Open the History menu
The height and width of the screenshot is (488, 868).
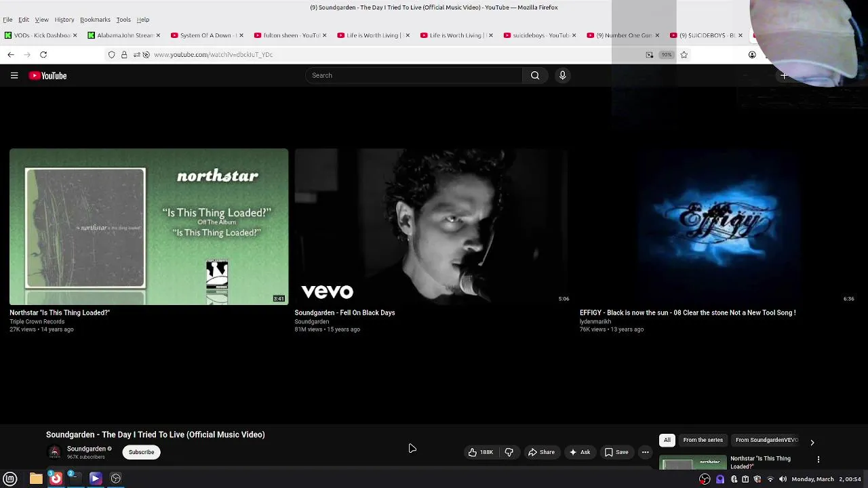tap(64, 20)
